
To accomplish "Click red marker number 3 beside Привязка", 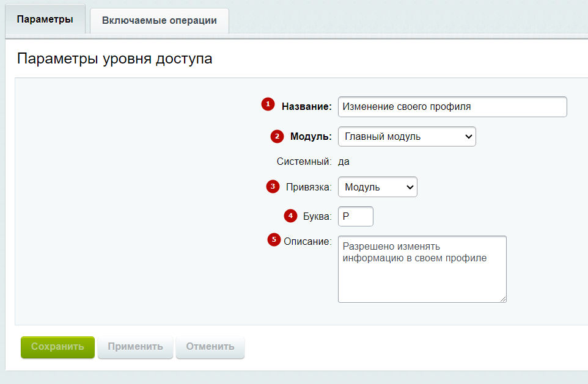I will 273,187.
